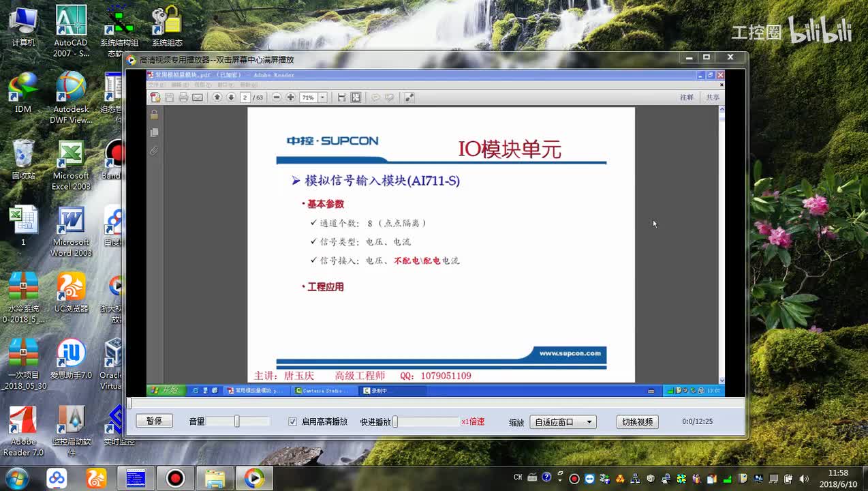Click the volume speaker tray icon
Viewport: 868px width, 491px height.
[x=804, y=479]
